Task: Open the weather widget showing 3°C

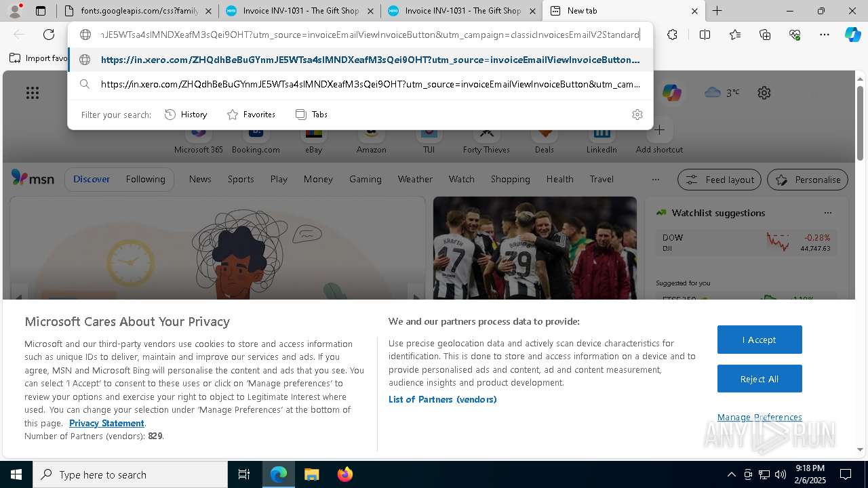Action: pos(722,92)
